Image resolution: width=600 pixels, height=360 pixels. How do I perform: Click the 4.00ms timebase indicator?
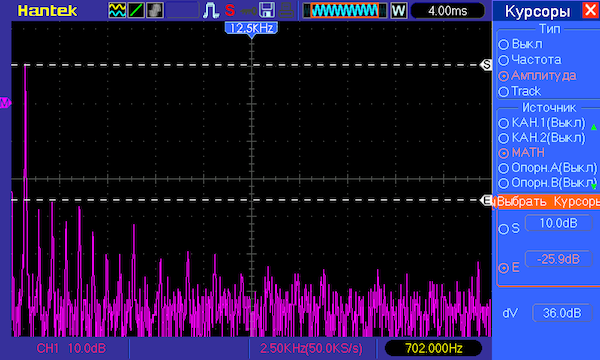[x=448, y=11]
